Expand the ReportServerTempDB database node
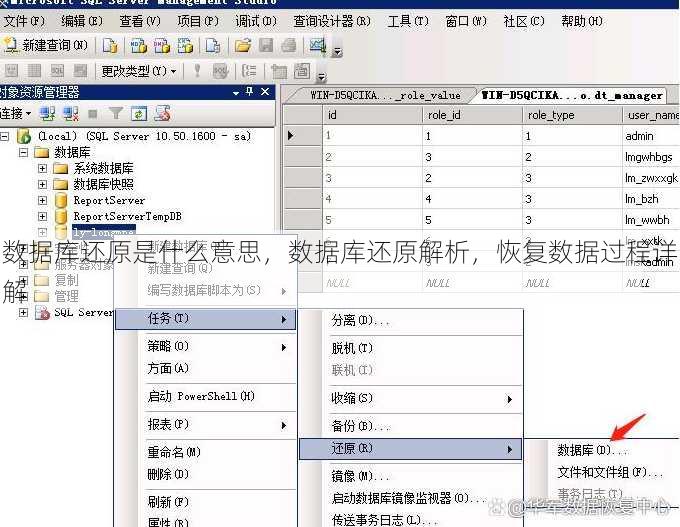This screenshot has height=527, width=680. coord(42,216)
